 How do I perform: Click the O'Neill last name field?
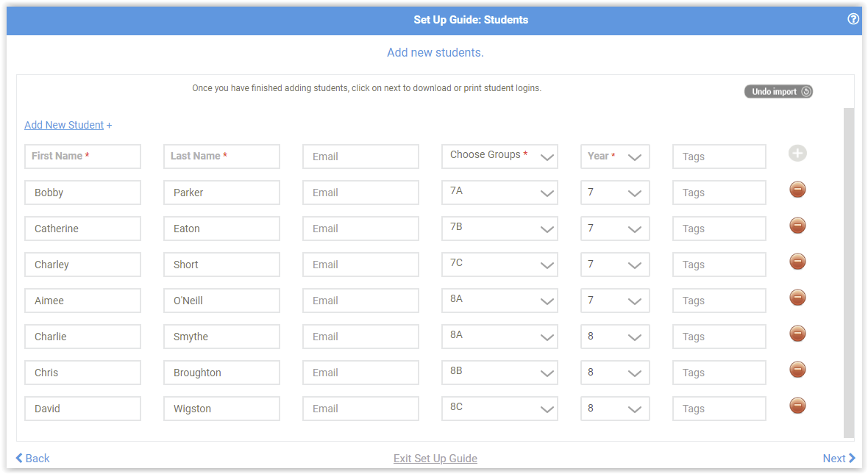(x=221, y=301)
